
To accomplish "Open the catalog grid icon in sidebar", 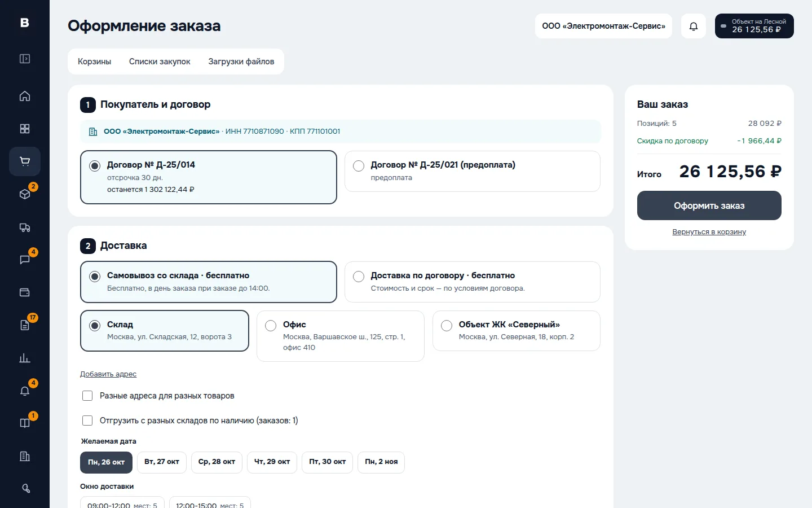I will (25, 129).
